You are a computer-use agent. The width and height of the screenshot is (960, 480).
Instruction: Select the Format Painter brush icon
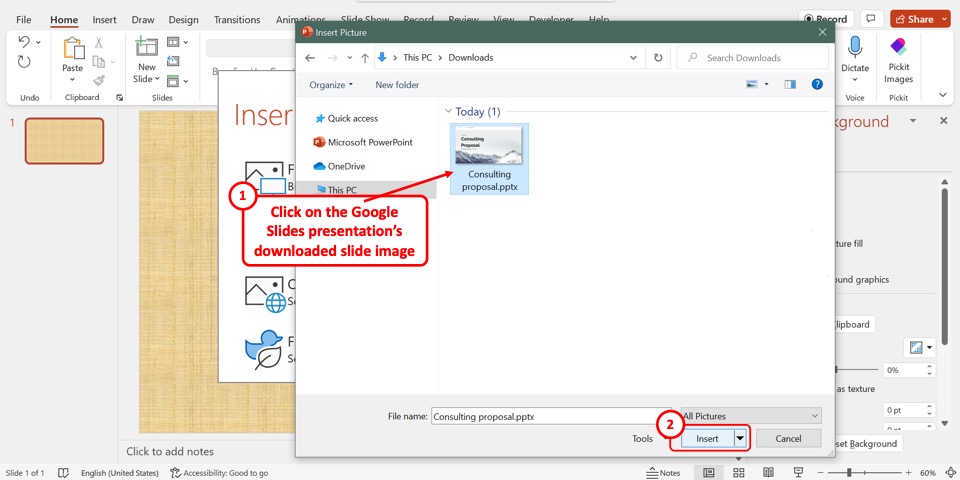coord(99,80)
